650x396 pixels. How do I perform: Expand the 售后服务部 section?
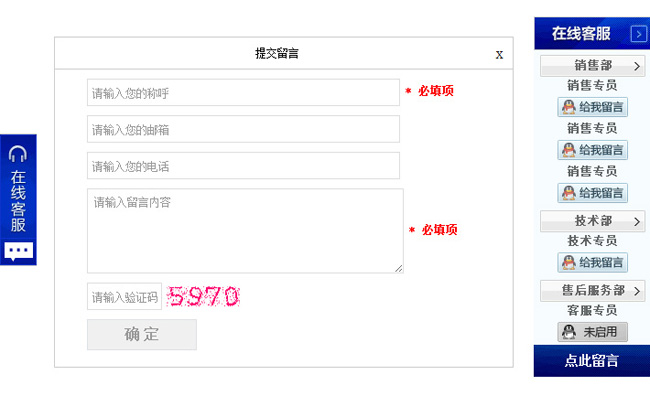[592, 291]
